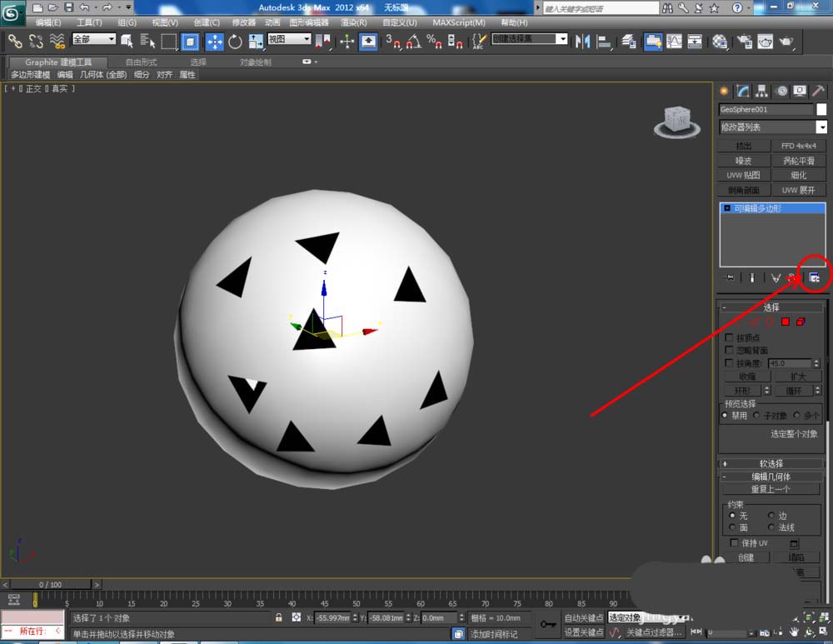This screenshot has width=833, height=644.
Task: Enable the 按角度 checkbox
Action: tap(729, 363)
